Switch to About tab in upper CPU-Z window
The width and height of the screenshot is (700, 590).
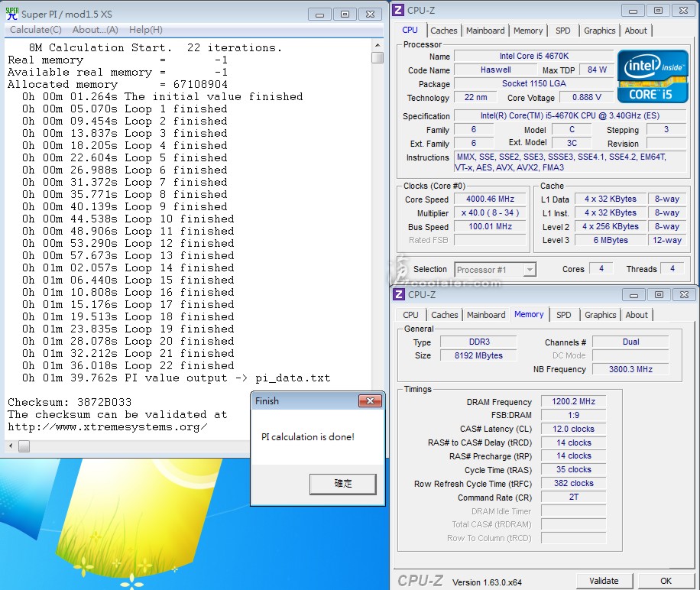636,31
